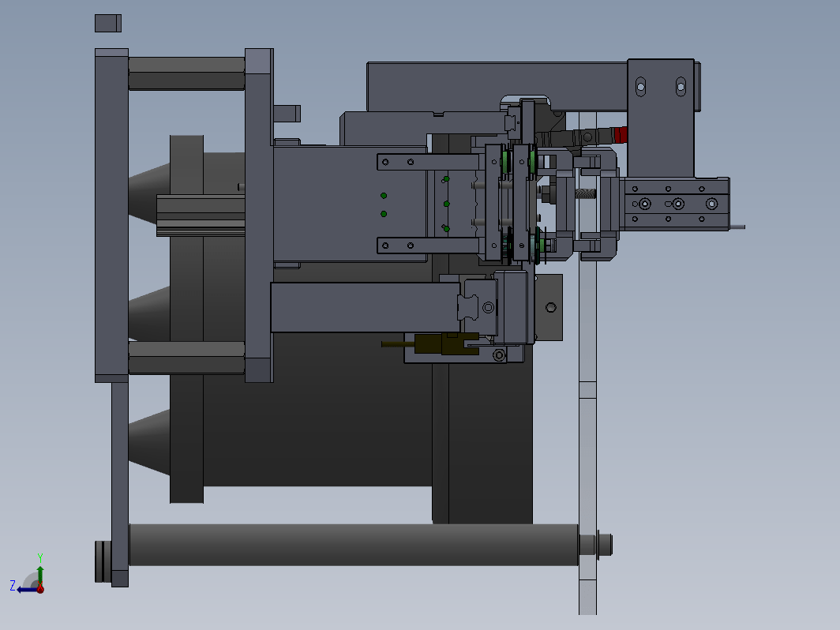Select the red connector cap on the model
The image size is (840, 630).
pyautogui.click(x=621, y=134)
